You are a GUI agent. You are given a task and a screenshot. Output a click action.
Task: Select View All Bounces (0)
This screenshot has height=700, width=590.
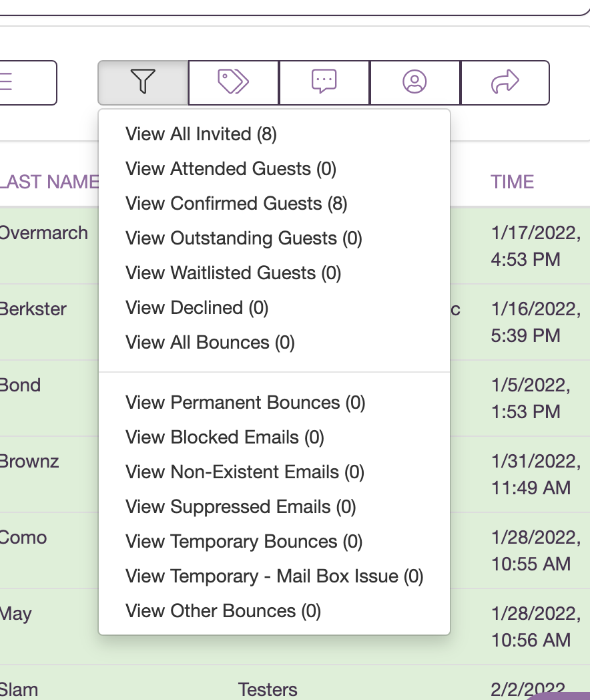pos(210,343)
